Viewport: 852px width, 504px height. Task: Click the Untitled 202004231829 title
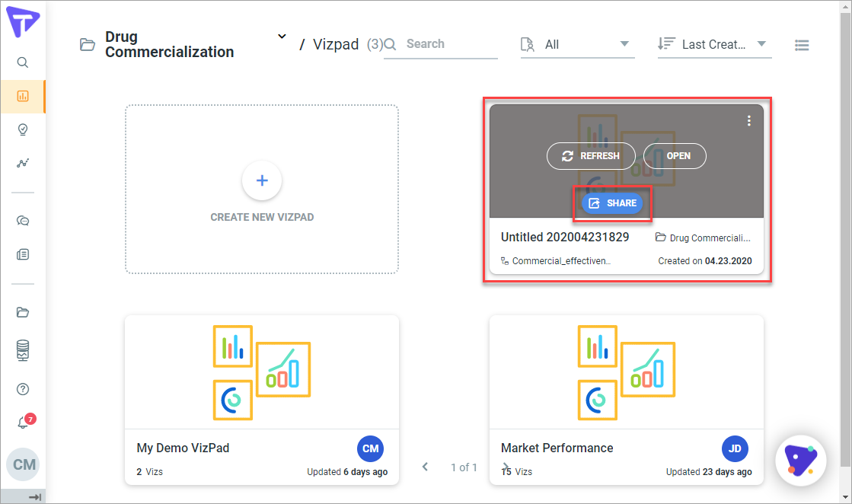pyautogui.click(x=564, y=238)
